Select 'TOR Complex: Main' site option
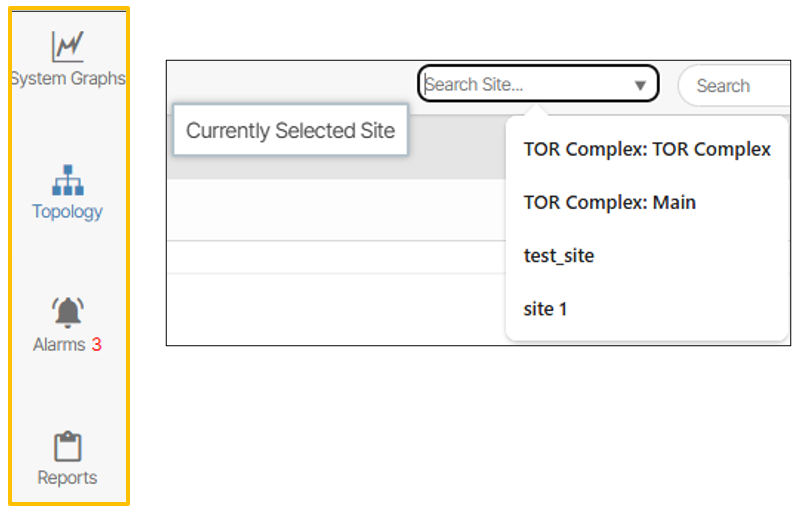This screenshot has height=507, width=796. [x=609, y=202]
